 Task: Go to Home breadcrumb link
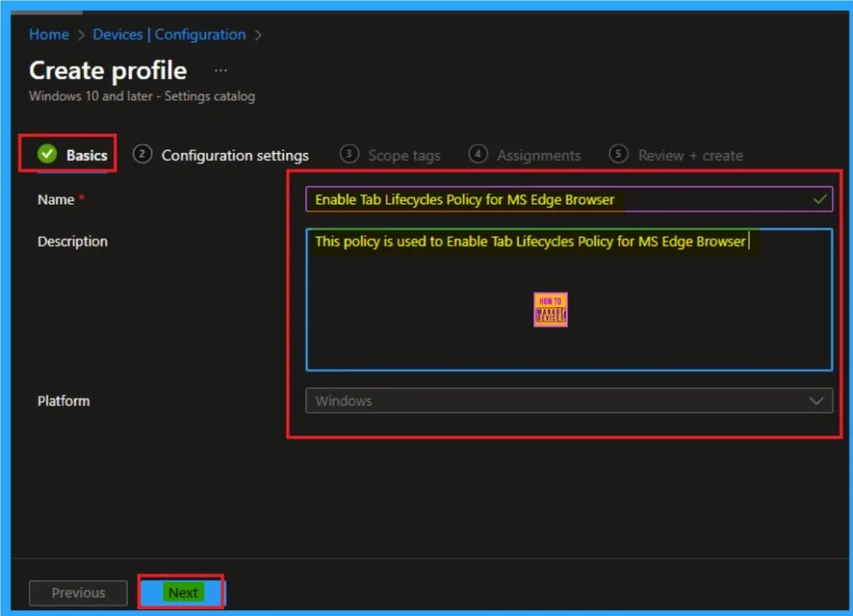[49, 34]
